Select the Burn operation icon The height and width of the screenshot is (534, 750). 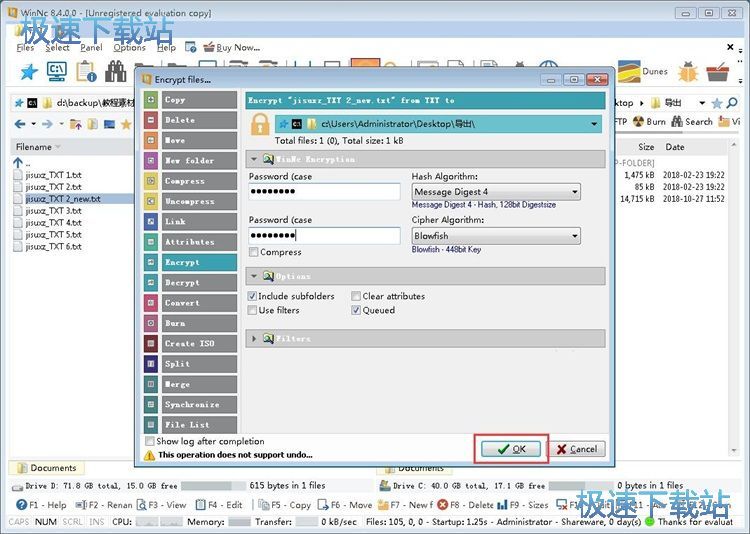151,323
